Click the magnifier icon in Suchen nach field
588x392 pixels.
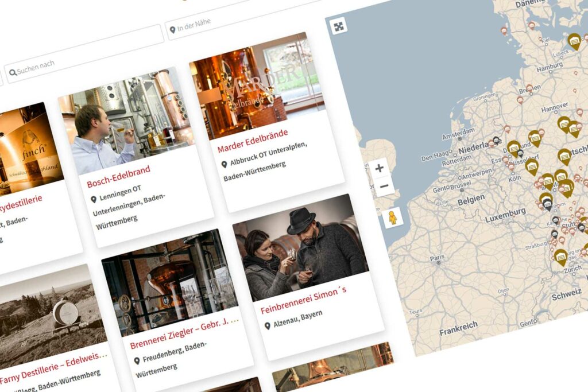tap(13, 73)
